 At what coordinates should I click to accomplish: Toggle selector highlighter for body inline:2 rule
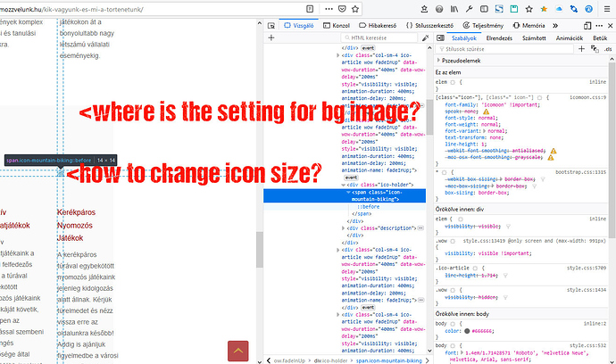(x=453, y=324)
